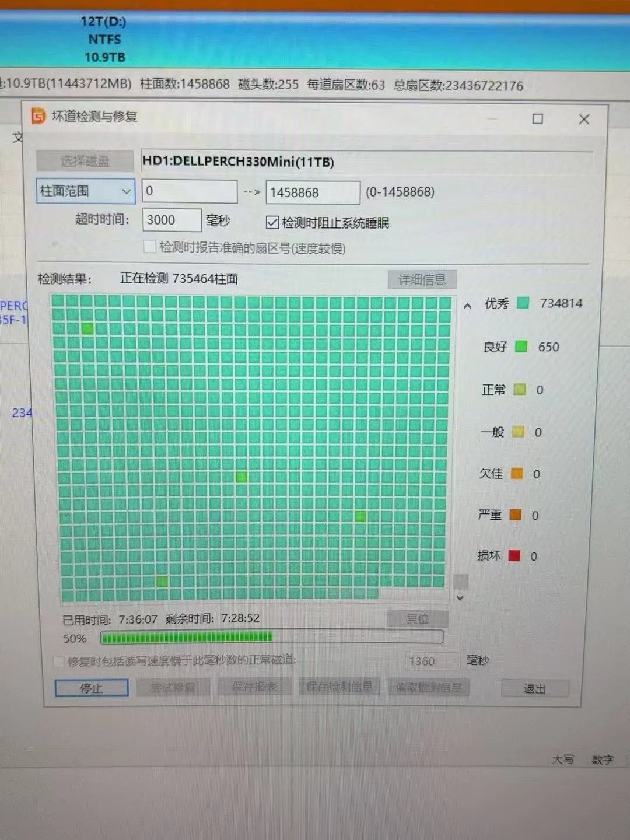Close the bad sector detection dialog

[x=583, y=120]
